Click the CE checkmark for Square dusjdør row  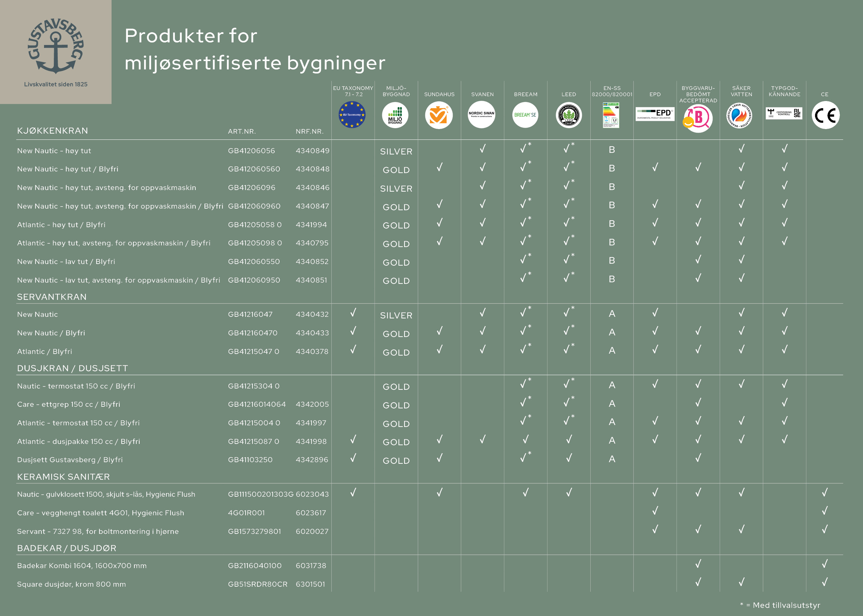tap(825, 581)
